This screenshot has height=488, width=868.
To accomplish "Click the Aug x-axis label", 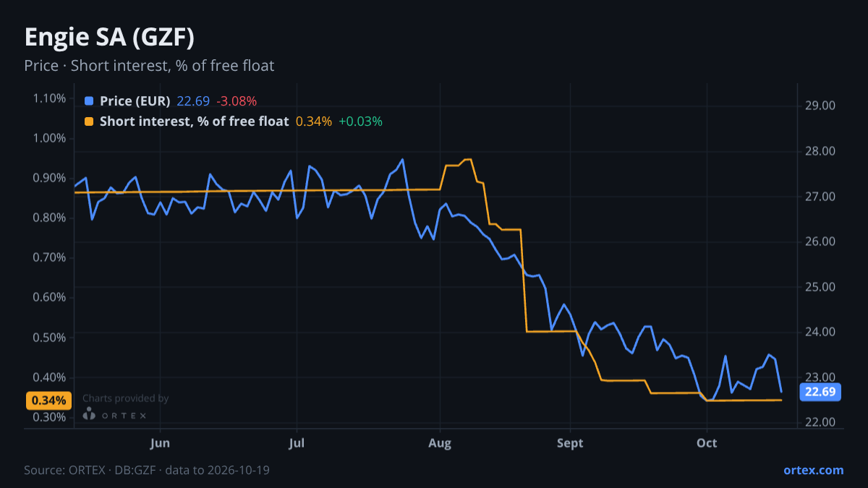I will [x=440, y=442].
